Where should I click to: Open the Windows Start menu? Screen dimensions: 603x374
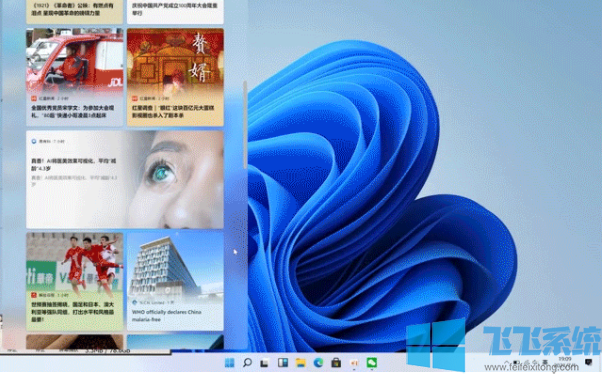(x=229, y=362)
